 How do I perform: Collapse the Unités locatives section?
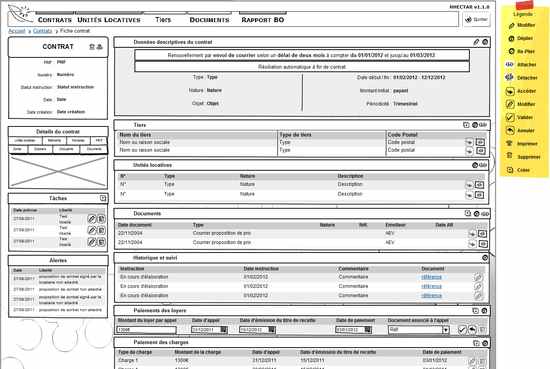(475, 165)
